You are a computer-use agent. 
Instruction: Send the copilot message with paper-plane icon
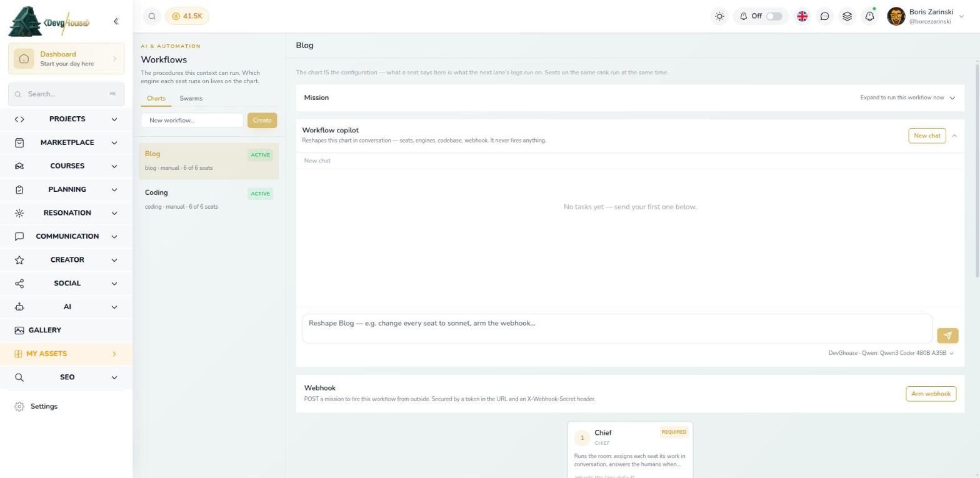(947, 336)
